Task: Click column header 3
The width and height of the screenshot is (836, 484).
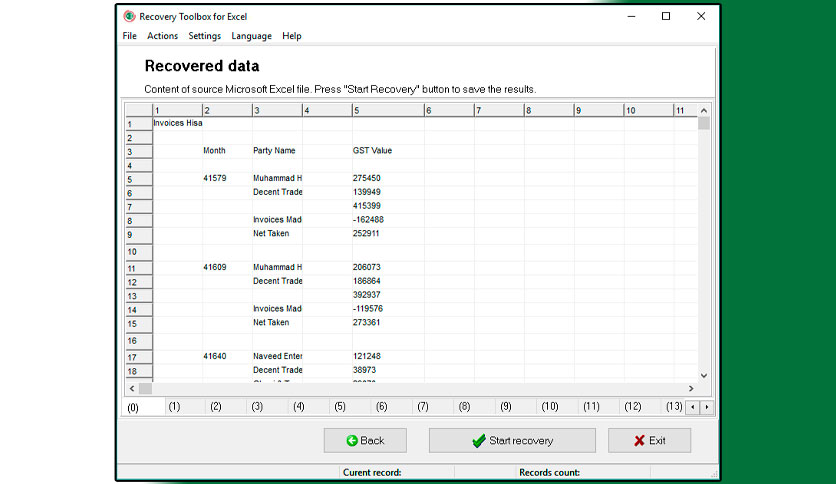Action: pos(277,110)
